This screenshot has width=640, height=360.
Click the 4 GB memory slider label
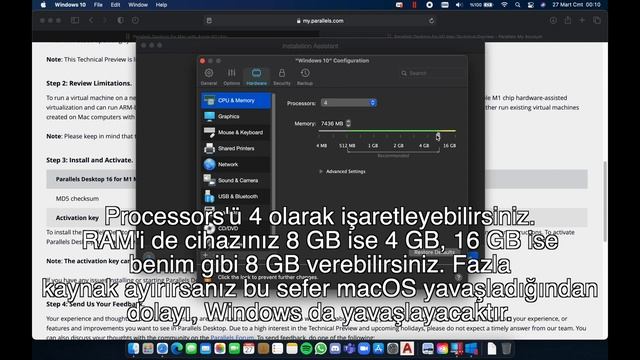[424, 146]
